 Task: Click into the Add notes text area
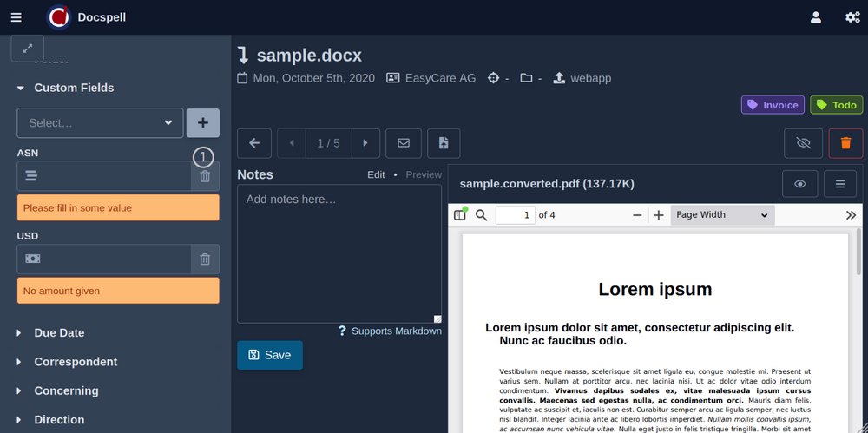[x=339, y=252]
